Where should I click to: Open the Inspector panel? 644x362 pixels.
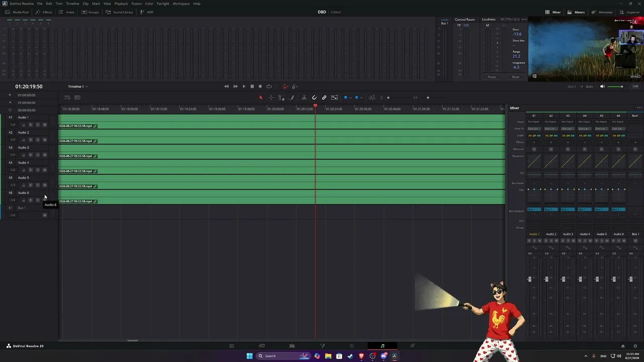click(630, 12)
